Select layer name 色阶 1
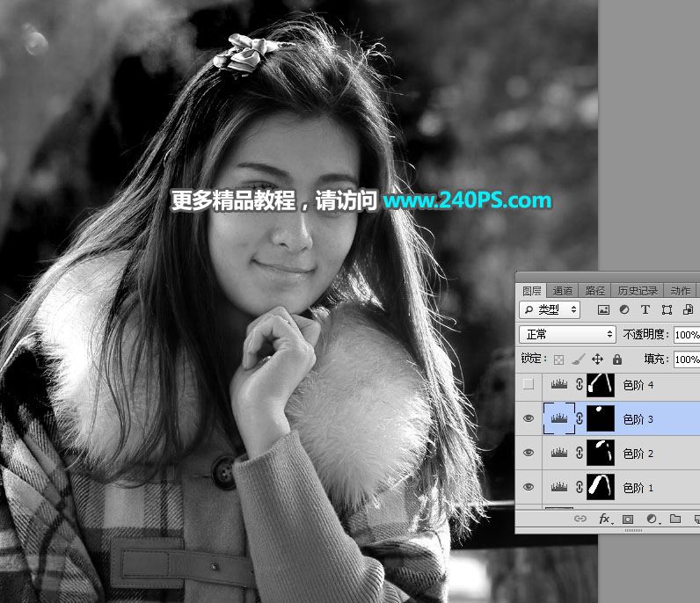This screenshot has height=603, width=700. (x=638, y=488)
